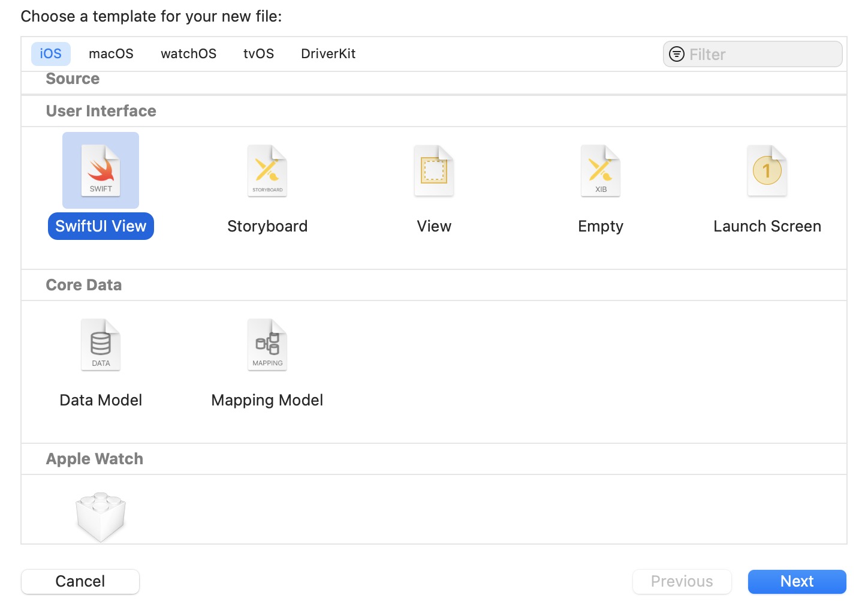Switch to the macOS tab
868x613 pixels.
coord(111,54)
